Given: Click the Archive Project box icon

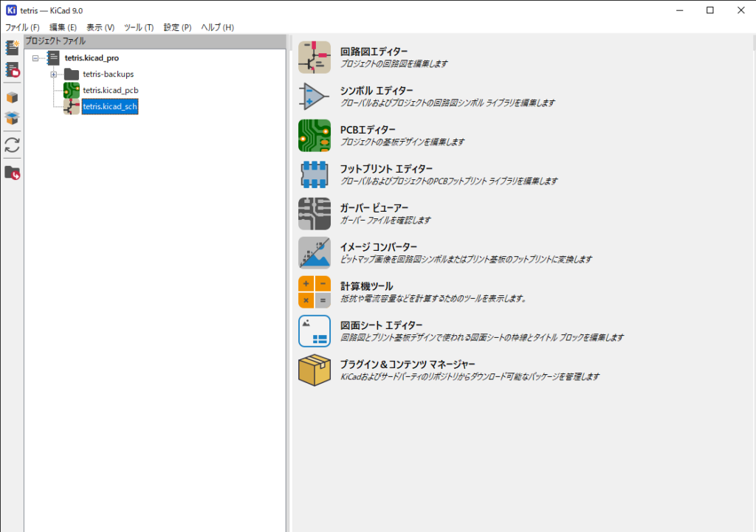Looking at the screenshot, I should (x=12, y=97).
